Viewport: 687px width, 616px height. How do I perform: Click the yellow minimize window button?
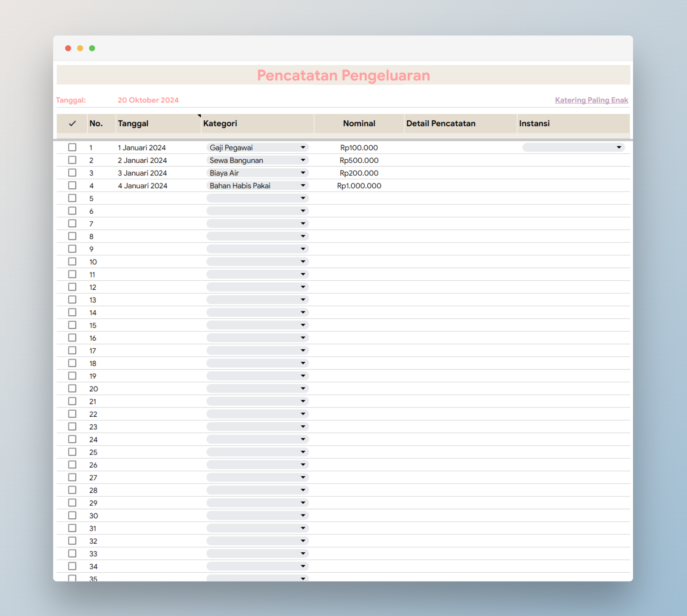tap(80, 48)
